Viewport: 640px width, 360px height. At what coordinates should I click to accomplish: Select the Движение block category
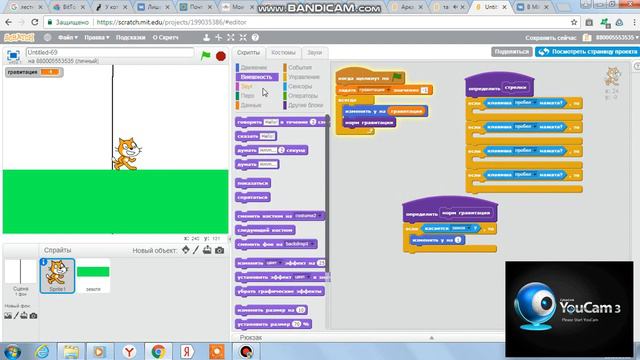[x=253, y=67]
